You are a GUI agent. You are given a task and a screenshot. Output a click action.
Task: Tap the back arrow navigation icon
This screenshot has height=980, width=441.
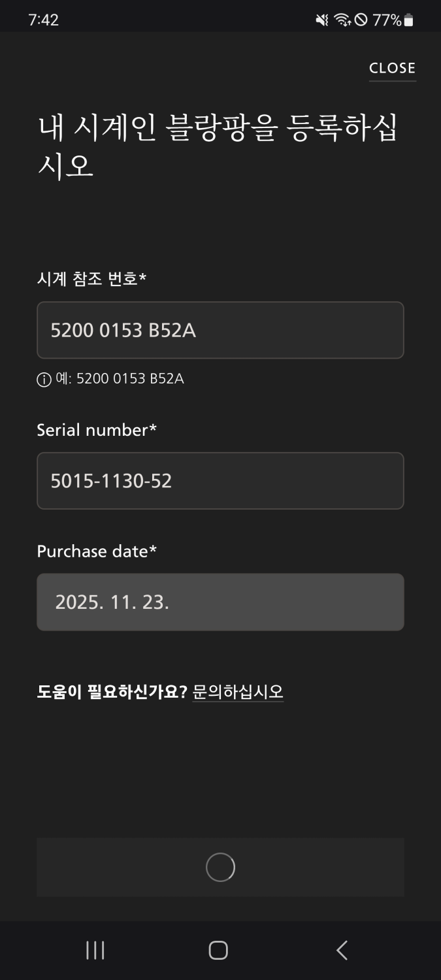[342, 950]
